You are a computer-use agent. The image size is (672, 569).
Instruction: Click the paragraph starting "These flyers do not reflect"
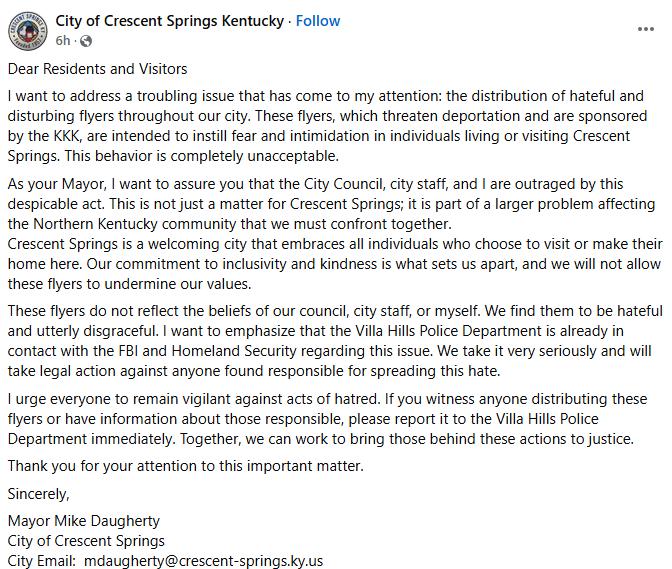(x=330, y=341)
